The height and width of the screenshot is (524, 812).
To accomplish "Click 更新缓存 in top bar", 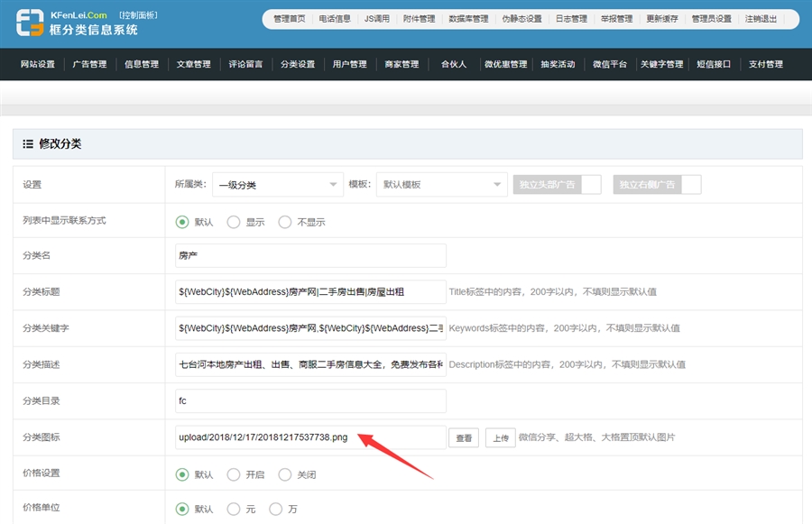I will click(x=663, y=19).
